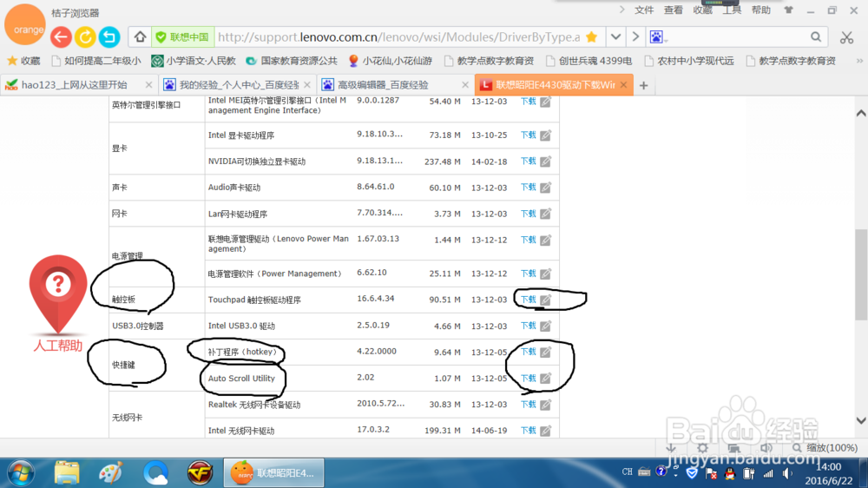Viewport: 868px width, 488px height.
Task: Download Realtek 无线网卡设备驱动
Action: [528, 405]
